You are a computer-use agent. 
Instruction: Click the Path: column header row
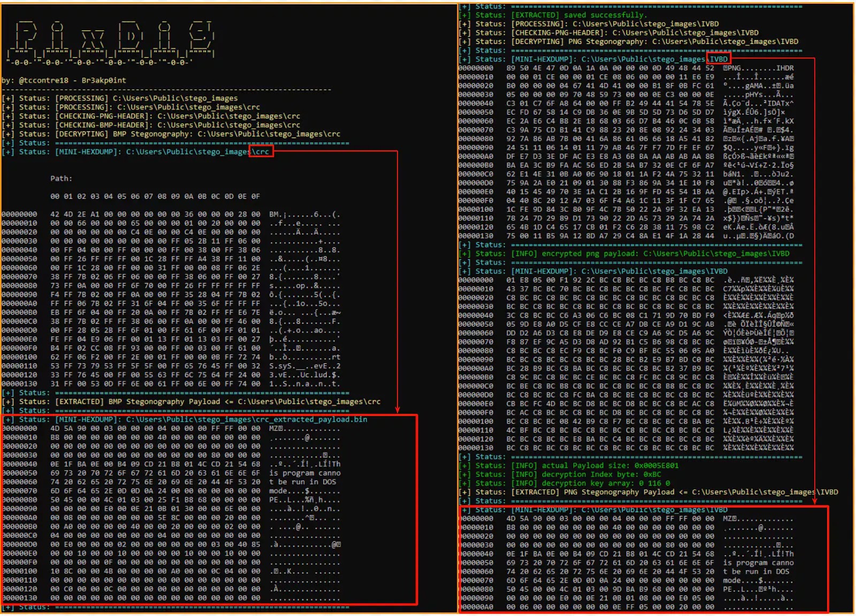pyautogui.click(x=60, y=178)
